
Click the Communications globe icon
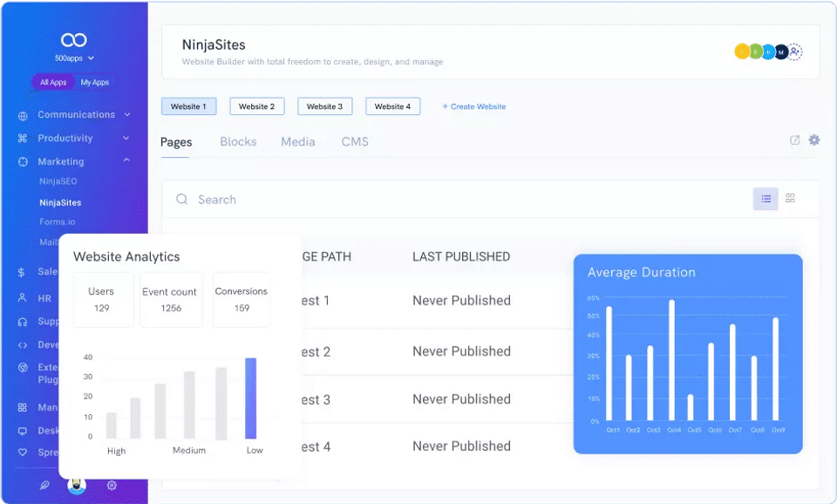(23, 115)
